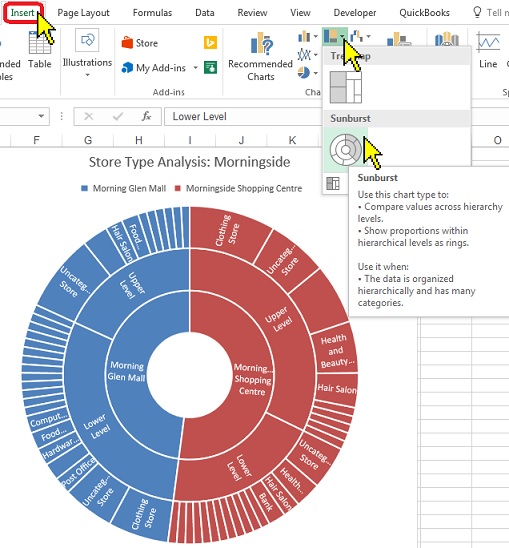Expand the Column Chart dropdown arrow
Image resolution: width=509 pixels, height=548 pixels.
tap(316, 36)
